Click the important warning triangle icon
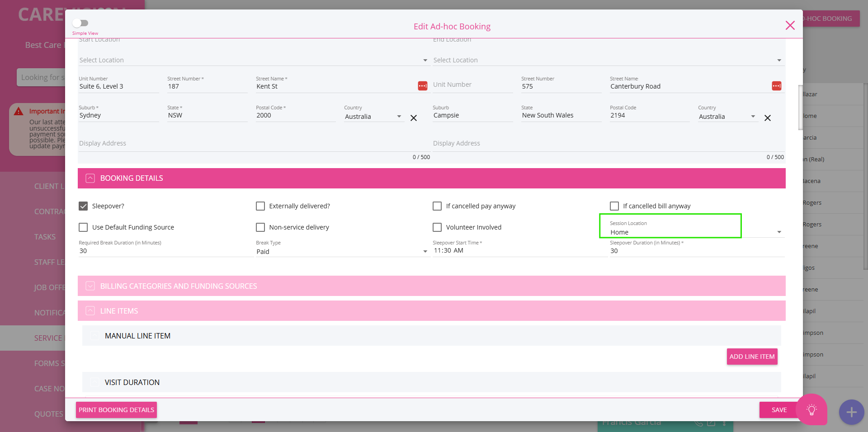The width and height of the screenshot is (868, 432). [19, 111]
